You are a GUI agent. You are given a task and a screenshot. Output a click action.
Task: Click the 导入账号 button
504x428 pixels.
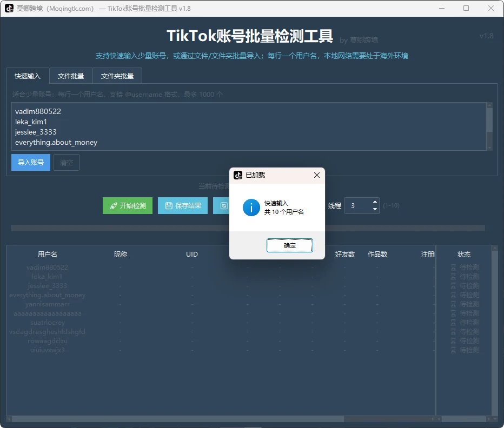click(31, 163)
